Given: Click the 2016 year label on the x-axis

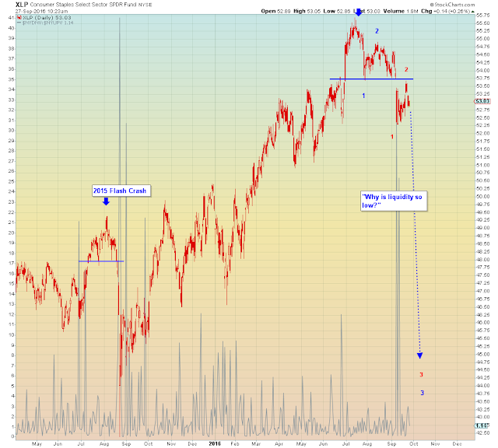Looking at the screenshot, I should [x=215, y=443].
